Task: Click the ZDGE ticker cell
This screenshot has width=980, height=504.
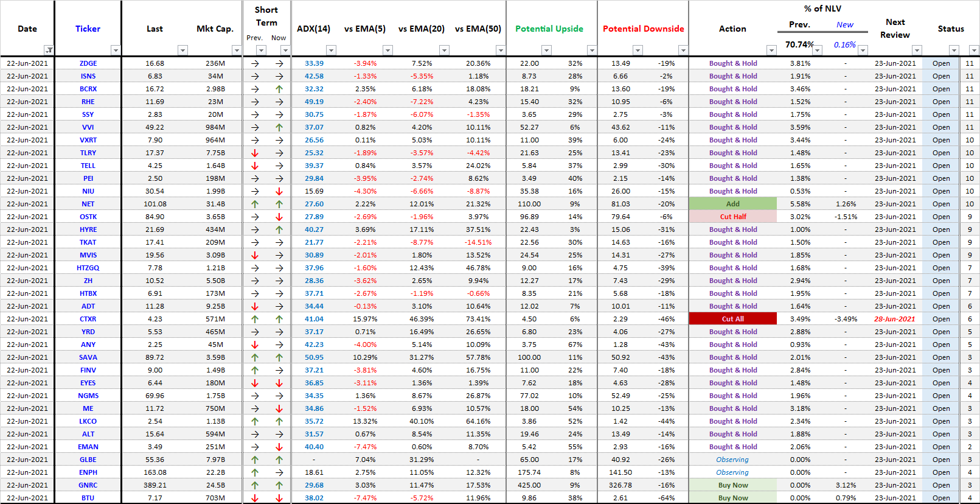Action: [88, 63]
